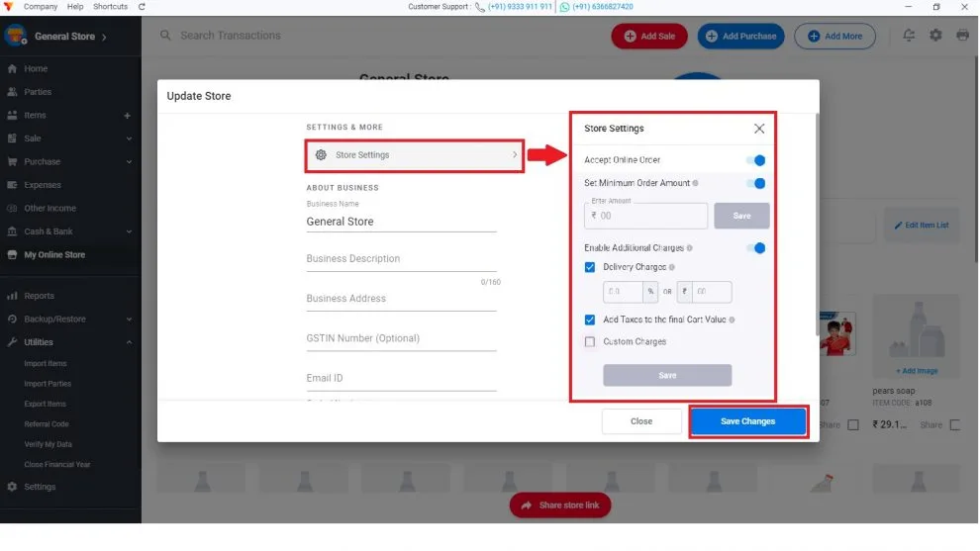
Task: Open notifications bell icon
Action: click(909, 36)
